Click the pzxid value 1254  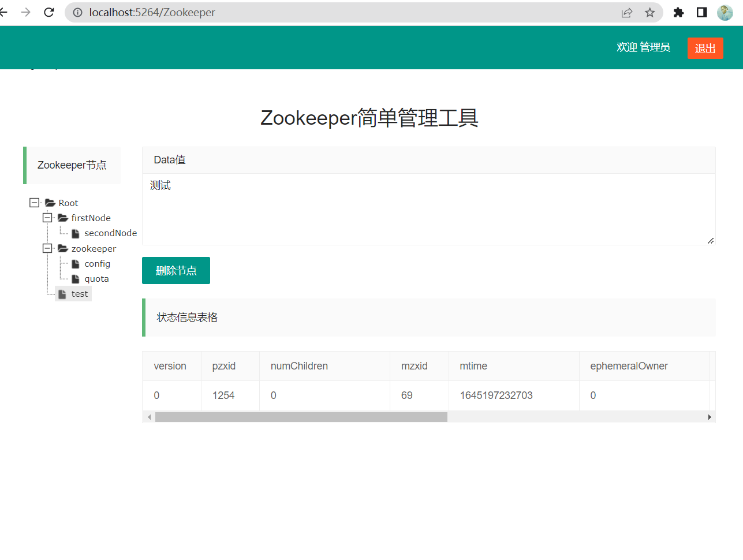tap(223, 395)
